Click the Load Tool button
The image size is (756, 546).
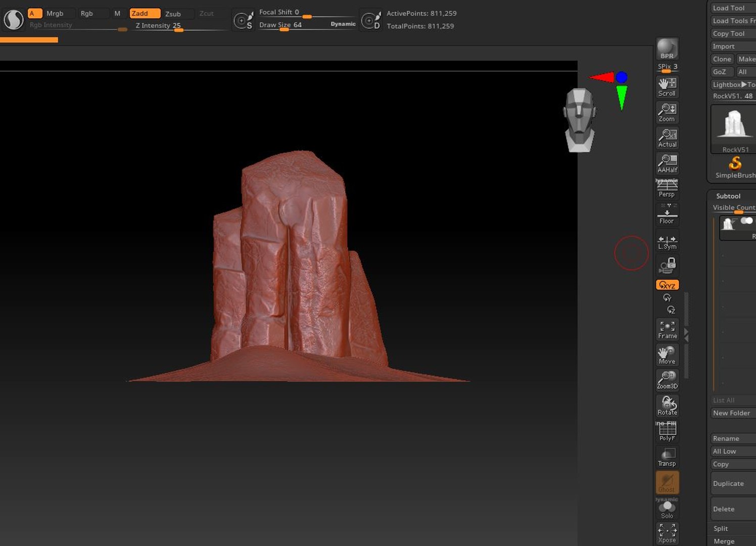pyautogui.click(x=733, y=8)
